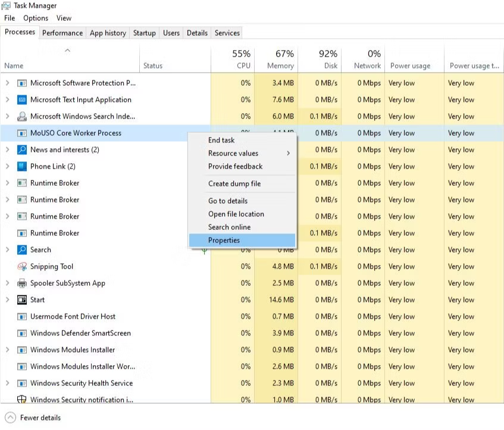Click the Microsoft Windows Search Indexer icon
504x430 pixels.
[21, 116]
